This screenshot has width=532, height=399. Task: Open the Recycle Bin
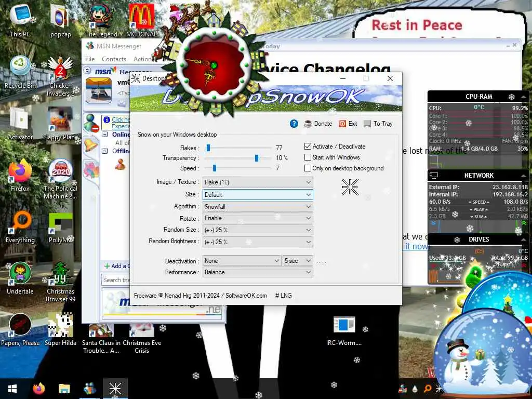coord(20,72)
